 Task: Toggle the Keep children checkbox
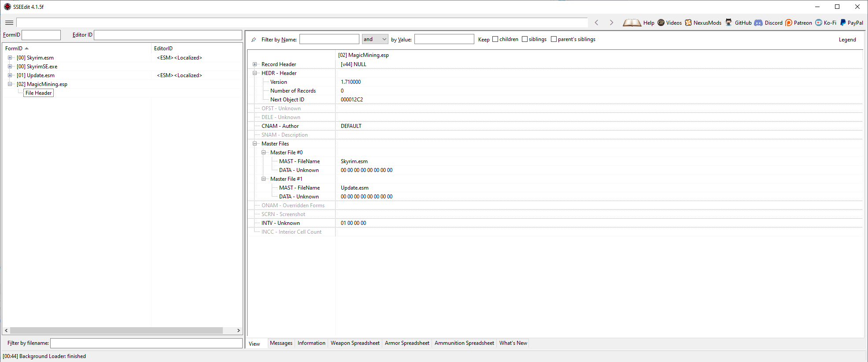(x=495, y=39)
